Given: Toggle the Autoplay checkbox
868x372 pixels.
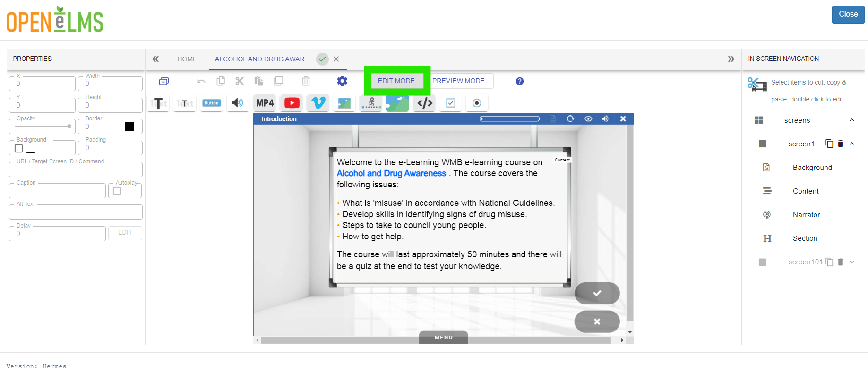Looking at the screenshot, I should [117, 191].
